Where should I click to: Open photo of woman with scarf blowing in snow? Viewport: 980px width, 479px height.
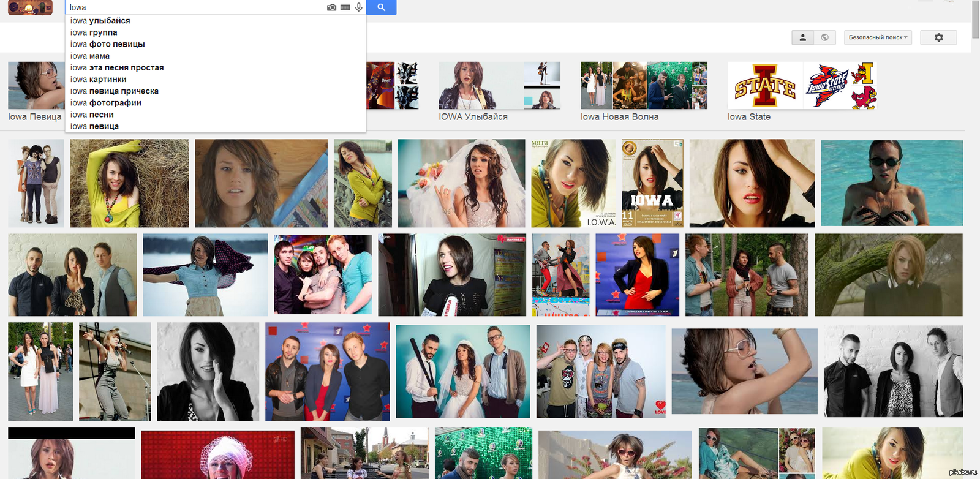pos(205,274)
